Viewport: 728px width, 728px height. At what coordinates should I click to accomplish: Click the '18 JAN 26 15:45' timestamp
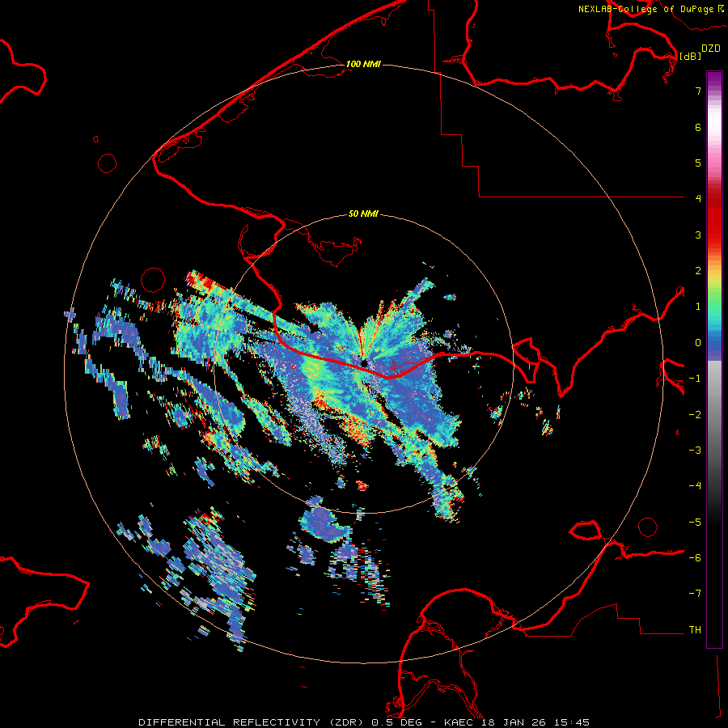(534, 722)
